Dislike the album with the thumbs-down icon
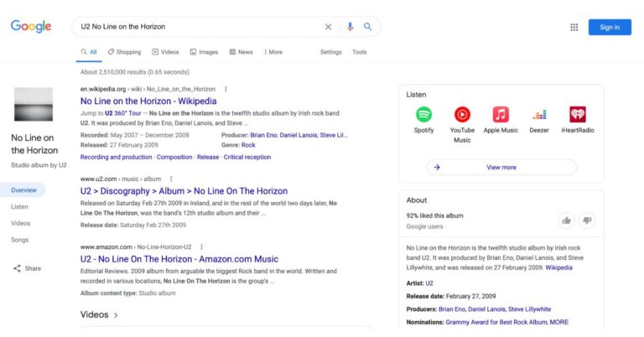644x337 pixels. tap(587, 220)
